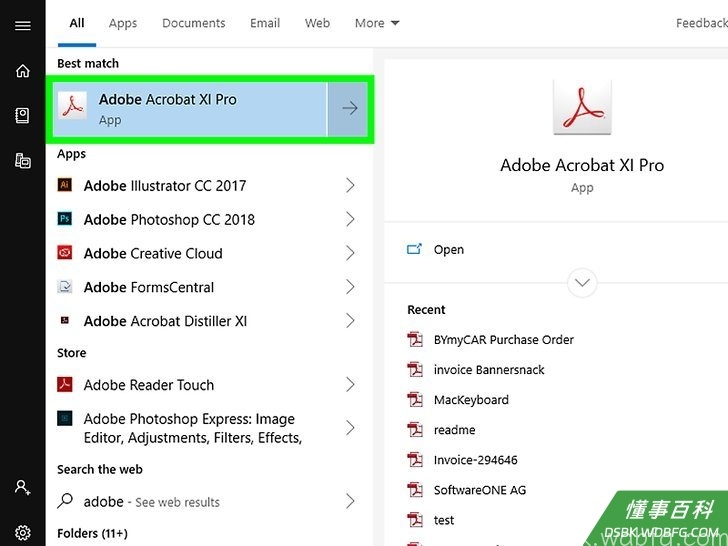Switch to the Web tab
The height and width of the screenshot is (546, 728).
tap(318, 23)
